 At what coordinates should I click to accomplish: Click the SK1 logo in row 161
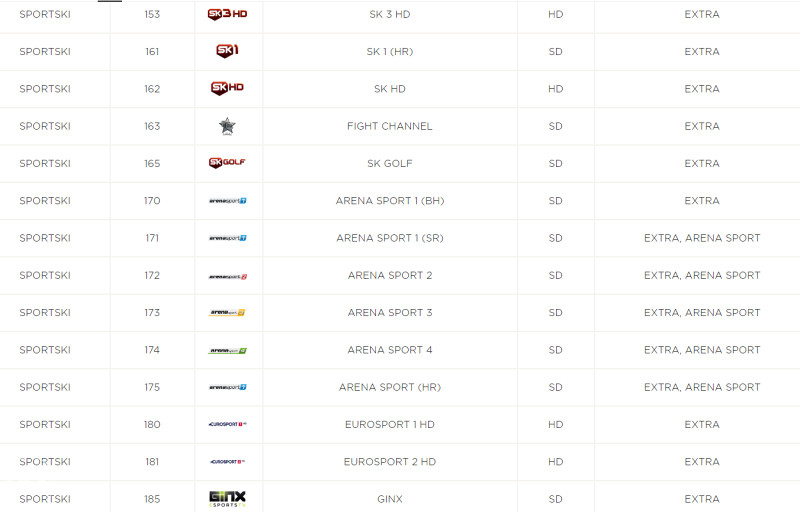[x=228, y=50]
